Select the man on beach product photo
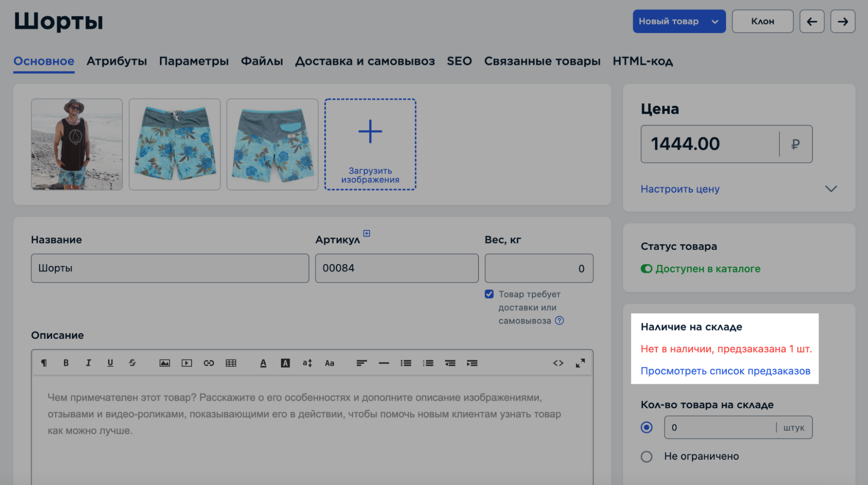The height and width of the screenshot is (485, 868). (77, 144)
